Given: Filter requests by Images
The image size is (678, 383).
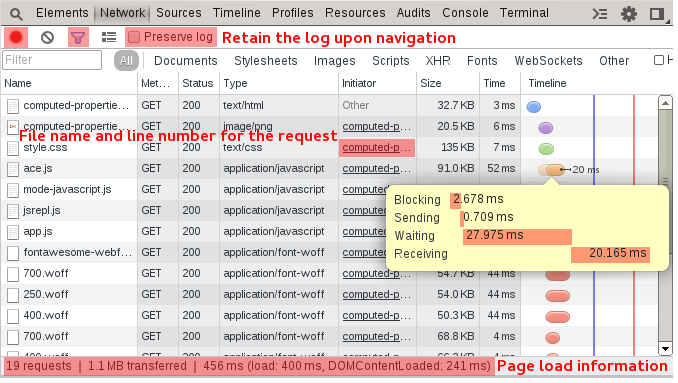Looking at the screenshot, I should [x=334, y=61].
